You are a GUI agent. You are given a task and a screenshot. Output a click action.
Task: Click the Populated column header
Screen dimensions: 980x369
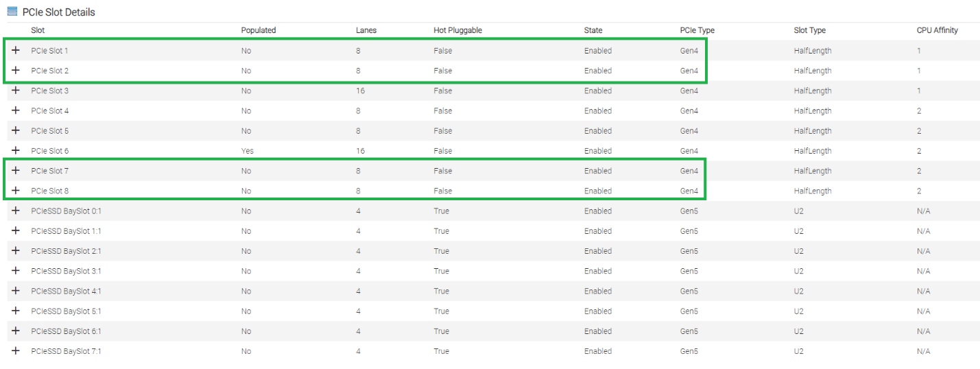pos(259,30)
